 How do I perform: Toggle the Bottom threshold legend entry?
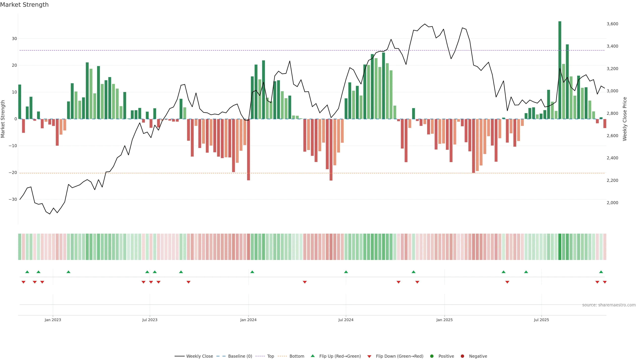[x=297, y=356]
